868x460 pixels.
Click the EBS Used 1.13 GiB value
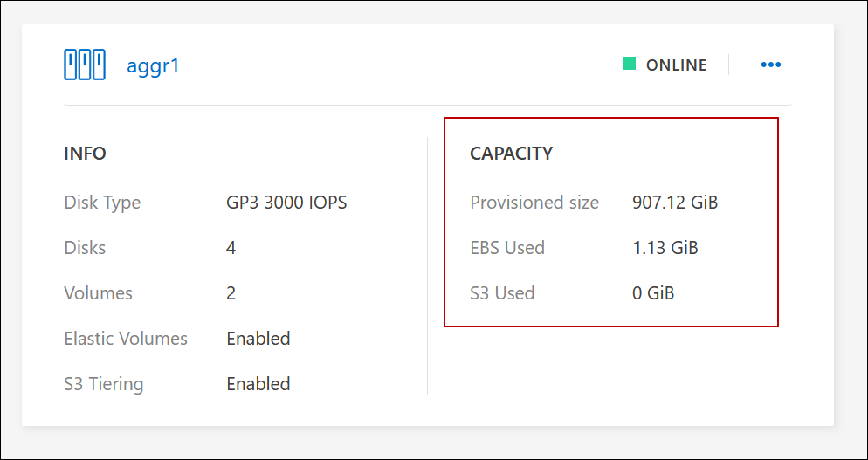pyautogui.click(x=665, y=248)
